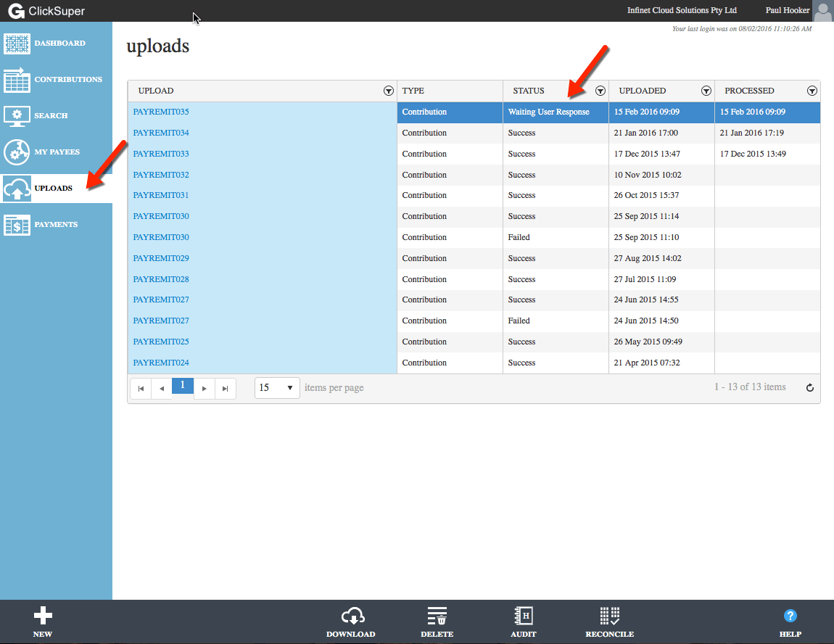Viewport: 834px width, 644px height.
Task: Click the Download cloud icon
Action: 352,616
